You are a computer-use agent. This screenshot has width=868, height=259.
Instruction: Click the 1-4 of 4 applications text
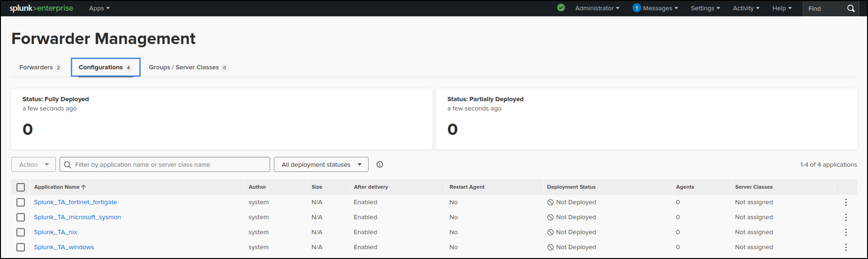[x=829, y=164]
